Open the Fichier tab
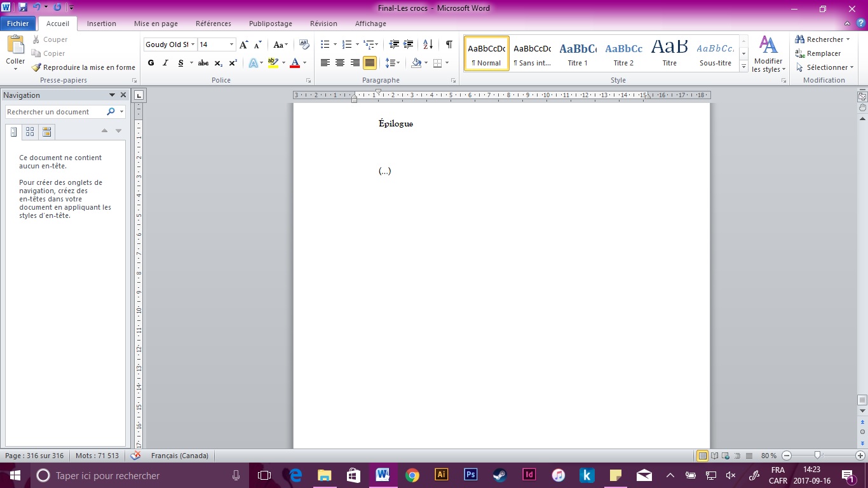868x488 pixels. coord(18,24)
